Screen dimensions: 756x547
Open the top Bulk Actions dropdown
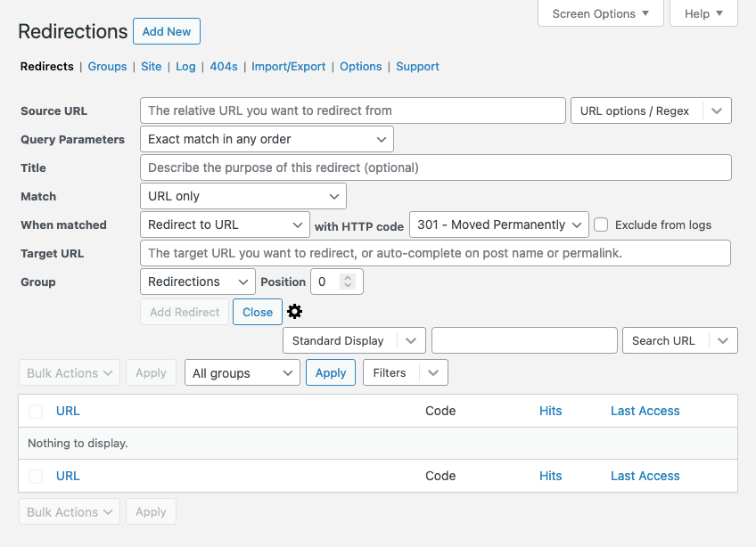coord(70,372)
